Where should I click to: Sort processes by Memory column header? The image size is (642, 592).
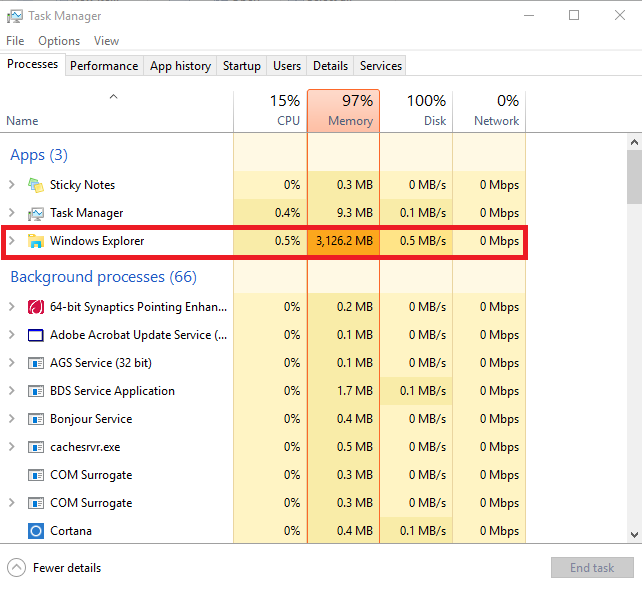click(343, 110)
